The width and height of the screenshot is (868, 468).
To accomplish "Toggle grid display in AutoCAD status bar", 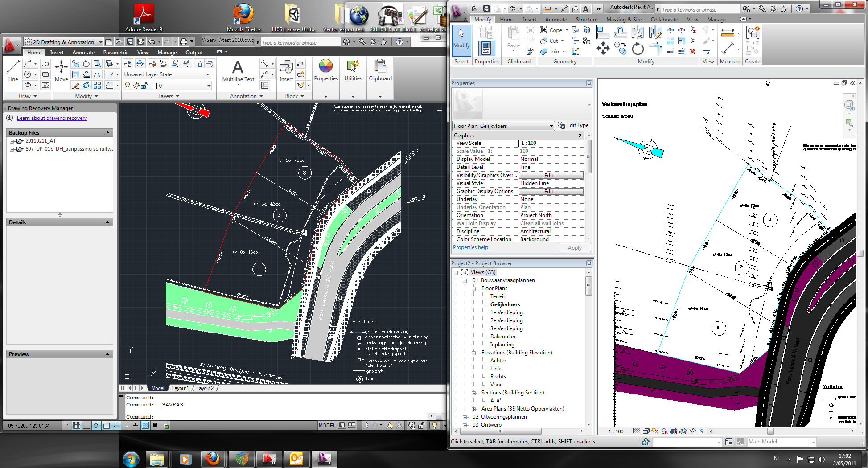I will [77, 426].
